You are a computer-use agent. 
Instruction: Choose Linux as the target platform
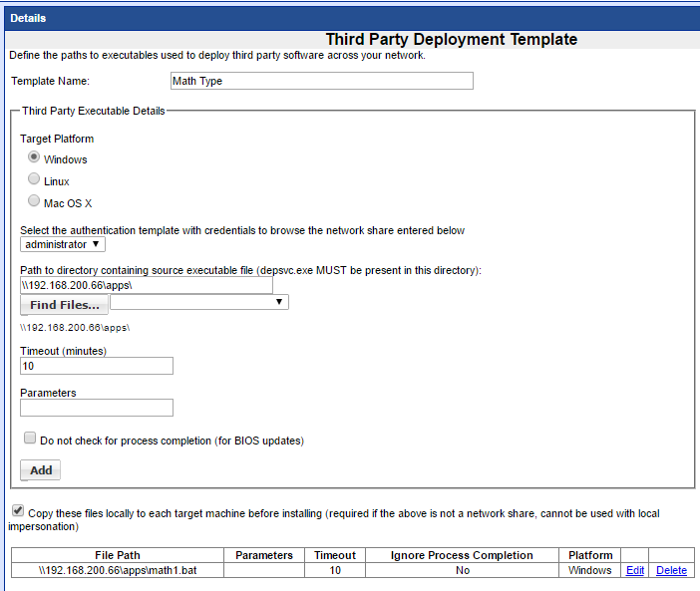(x=34, y=180)
